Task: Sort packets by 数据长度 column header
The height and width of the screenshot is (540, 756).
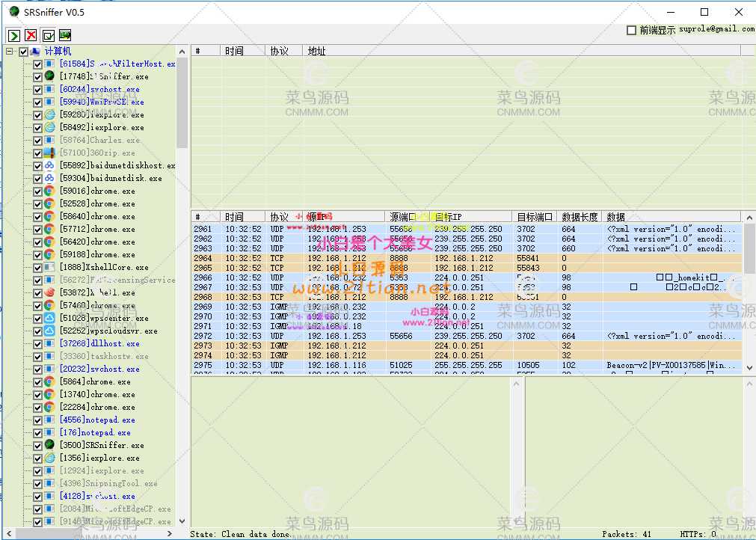Action: tap(580, 217)
